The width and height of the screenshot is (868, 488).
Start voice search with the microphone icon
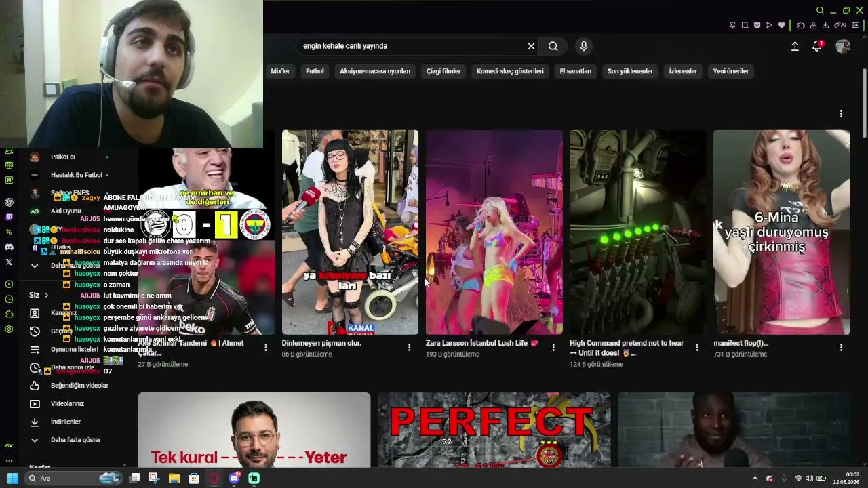(x=584, y=46)
